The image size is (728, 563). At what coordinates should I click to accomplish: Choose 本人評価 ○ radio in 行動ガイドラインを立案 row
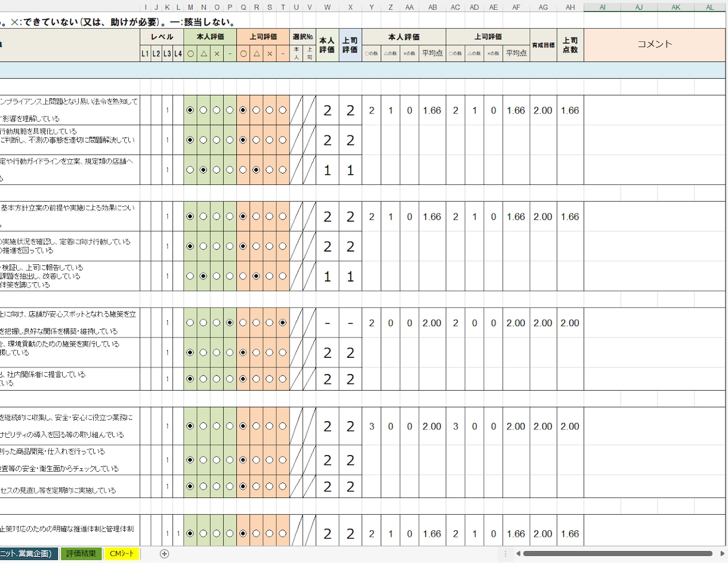[x=190, y=170]
